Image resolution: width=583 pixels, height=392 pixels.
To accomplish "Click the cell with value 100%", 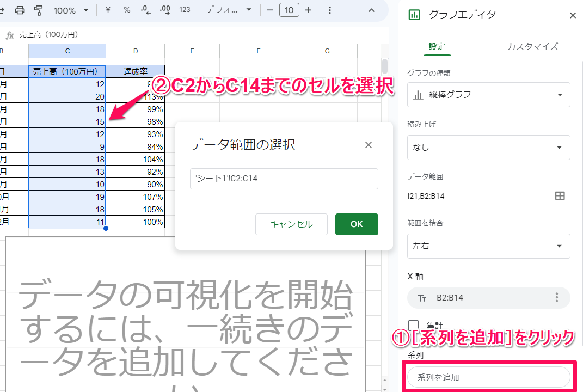I will click(x=136, y=222).
